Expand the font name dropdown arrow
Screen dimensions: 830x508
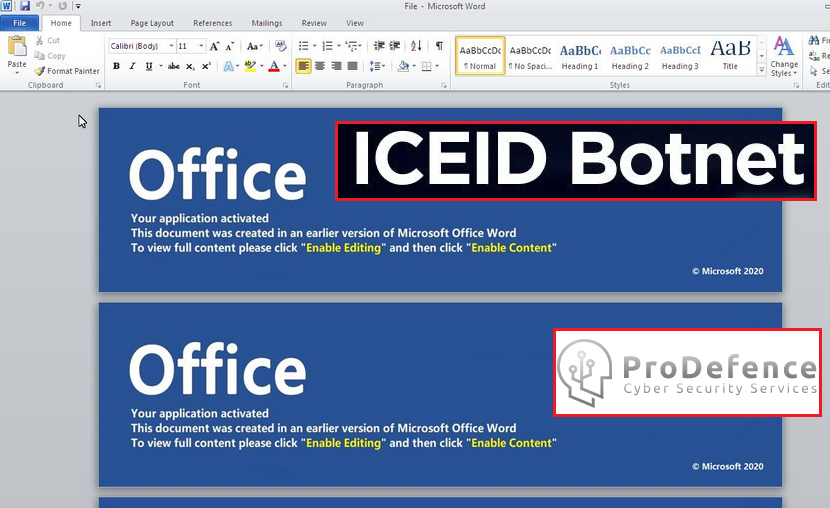click(x=171, y=46)
